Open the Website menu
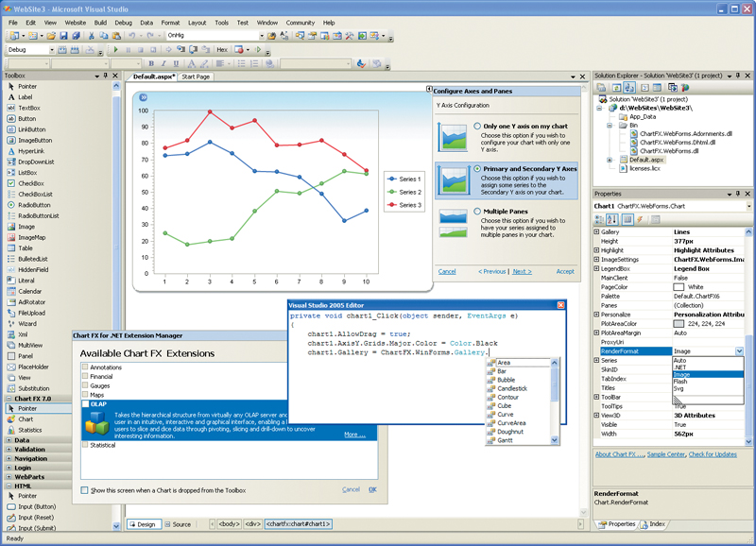 [76, 23]
